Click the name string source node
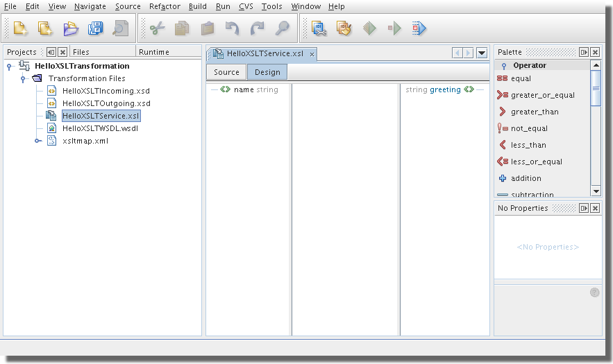 tap(249, 90)
